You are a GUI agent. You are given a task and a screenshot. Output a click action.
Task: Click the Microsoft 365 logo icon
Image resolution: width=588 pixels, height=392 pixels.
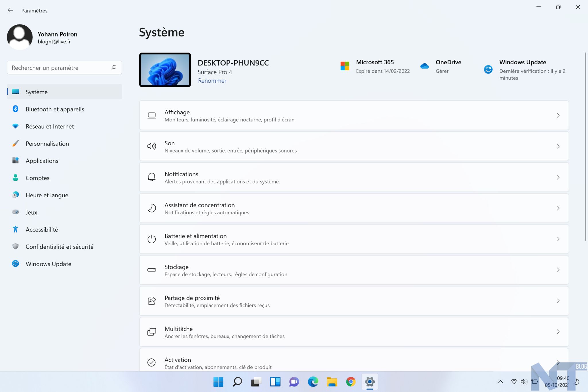345,66
